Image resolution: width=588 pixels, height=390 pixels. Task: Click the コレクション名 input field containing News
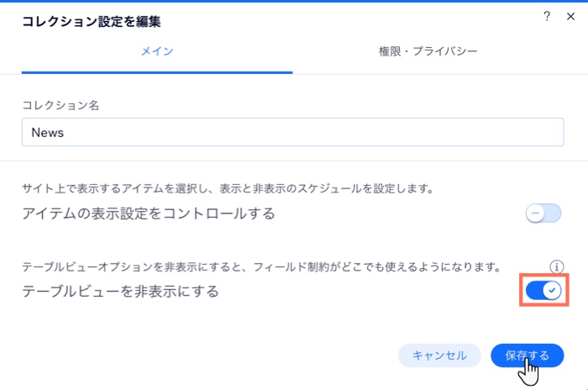[292, 133]
